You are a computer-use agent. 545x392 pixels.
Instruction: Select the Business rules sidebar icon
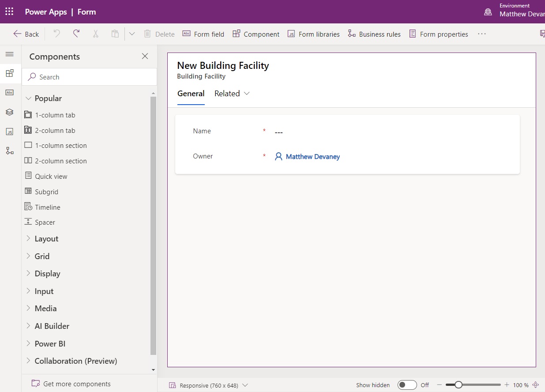pyautogui.click(x=10, y=151)
